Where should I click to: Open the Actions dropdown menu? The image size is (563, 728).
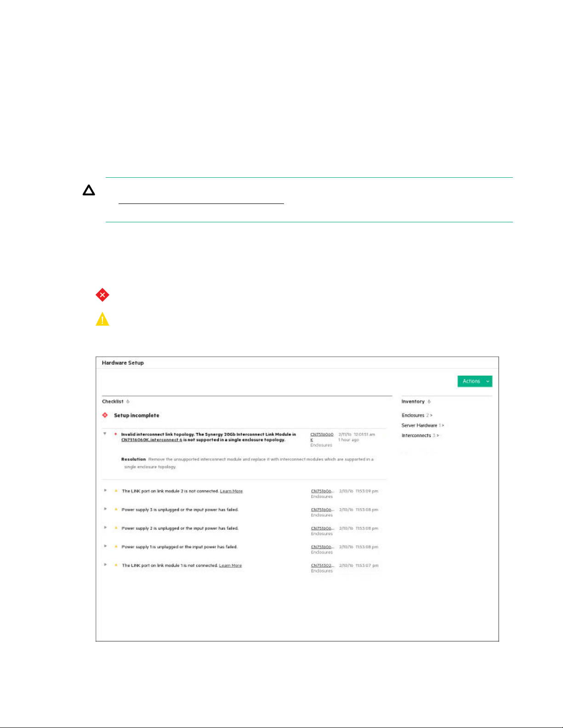[474, 381]
